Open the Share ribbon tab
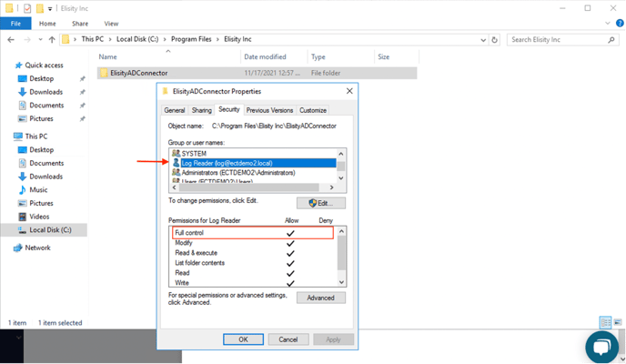The width and height of the screenshot is (626, 364). click(80, 24)
